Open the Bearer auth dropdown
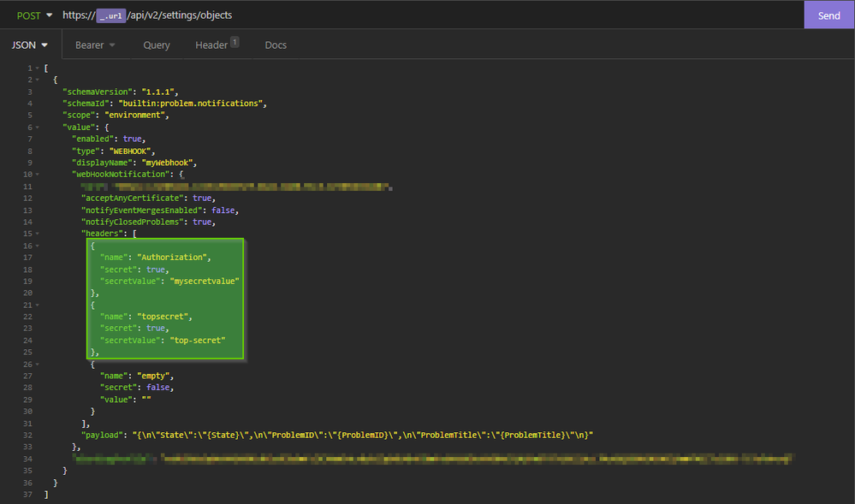 [95, 44]
